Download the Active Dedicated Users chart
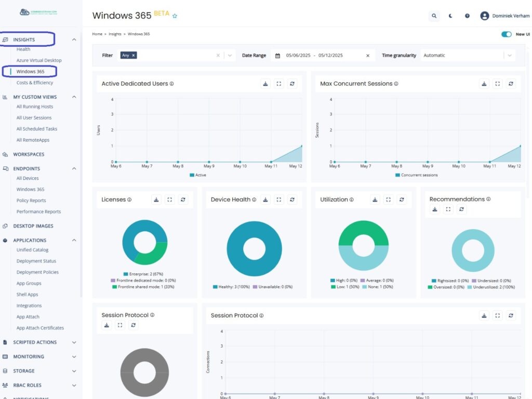This screenshot has width=532, height=399. point(265,84)
